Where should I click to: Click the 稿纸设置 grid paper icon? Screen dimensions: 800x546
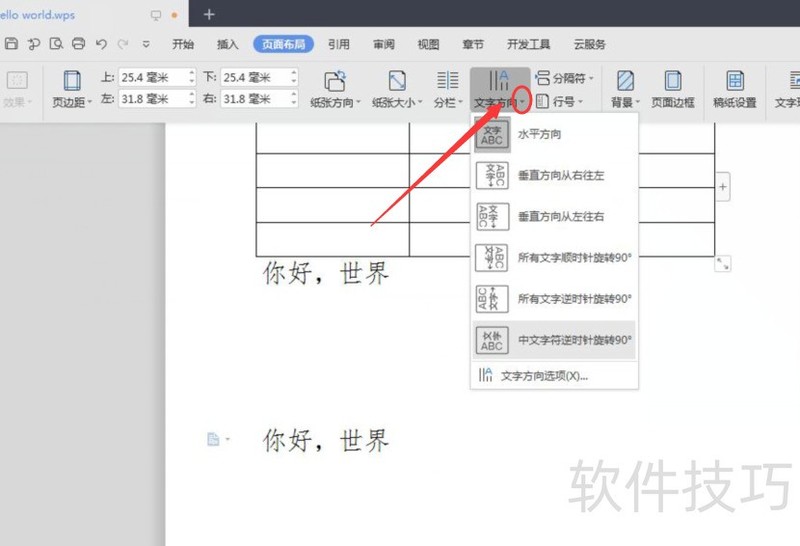pos(735,81)
